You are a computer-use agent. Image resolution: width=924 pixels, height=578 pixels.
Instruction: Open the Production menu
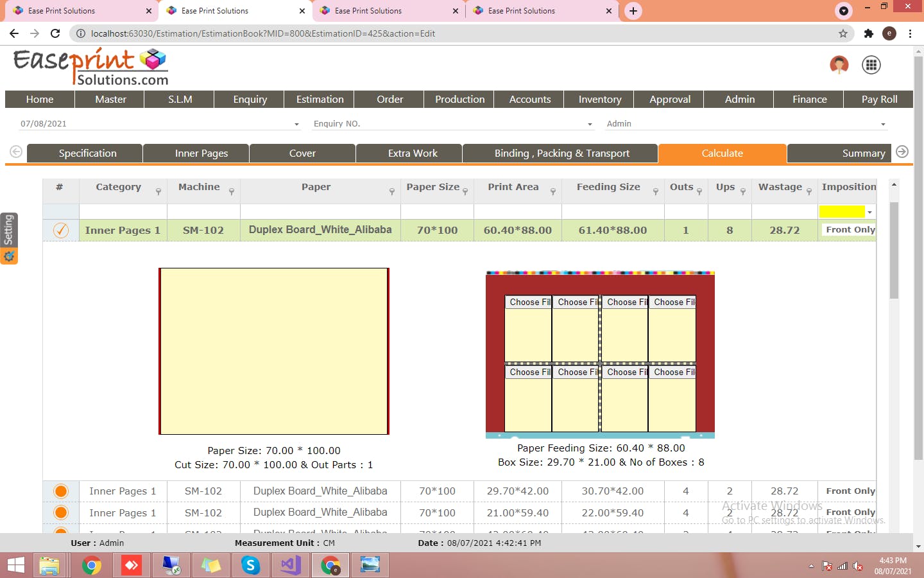tap(460, 100)
